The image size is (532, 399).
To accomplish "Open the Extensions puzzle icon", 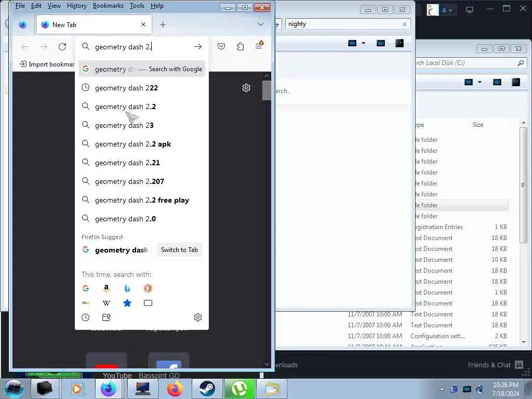I will click(240, 46).
